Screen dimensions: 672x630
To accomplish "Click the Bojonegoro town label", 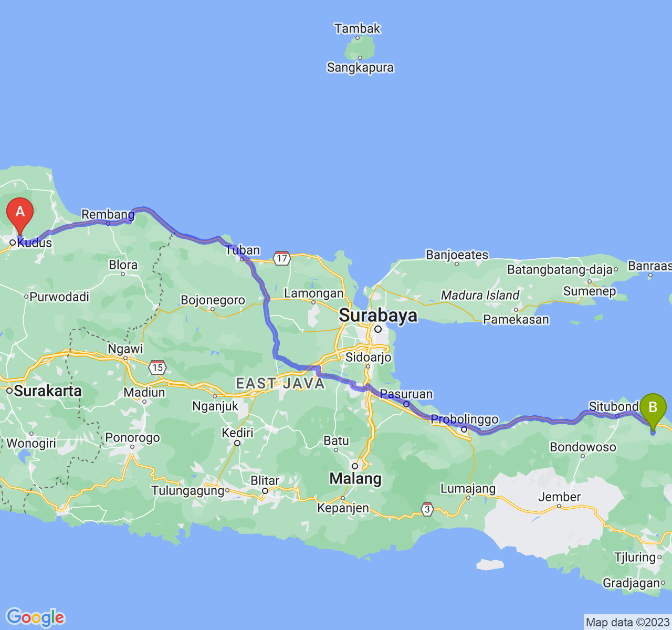I will tap(213, 300).
